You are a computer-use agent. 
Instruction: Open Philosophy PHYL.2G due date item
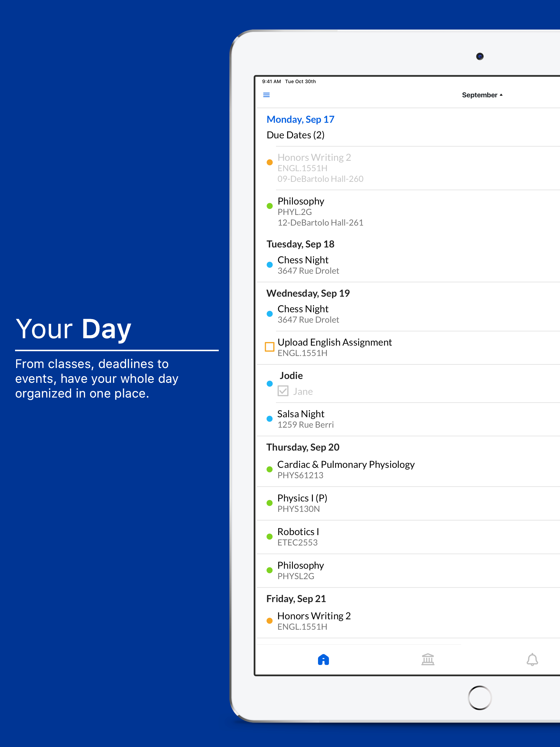click(x=320, y=212)
